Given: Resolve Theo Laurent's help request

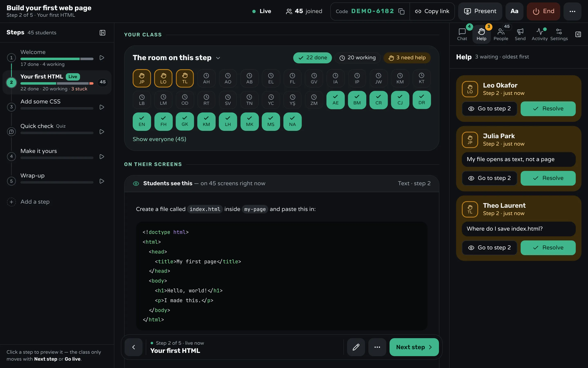Looking at the screenshot, I should pyautogui.click(x=548, y=248).
